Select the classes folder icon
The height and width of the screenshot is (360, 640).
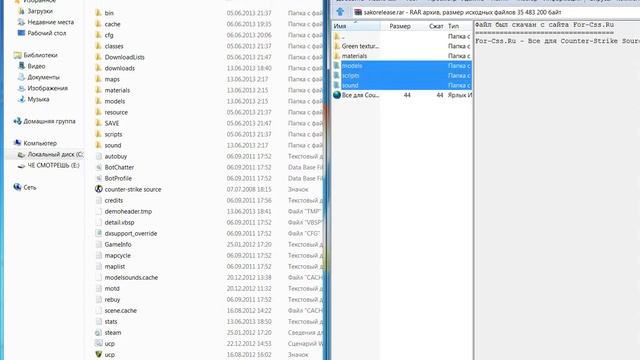click(98, 46)
